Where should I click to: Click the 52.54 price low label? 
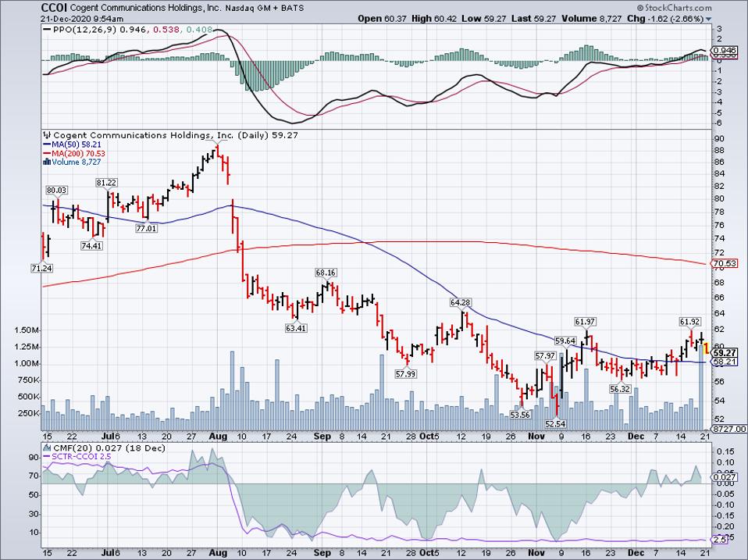(556, 423)
